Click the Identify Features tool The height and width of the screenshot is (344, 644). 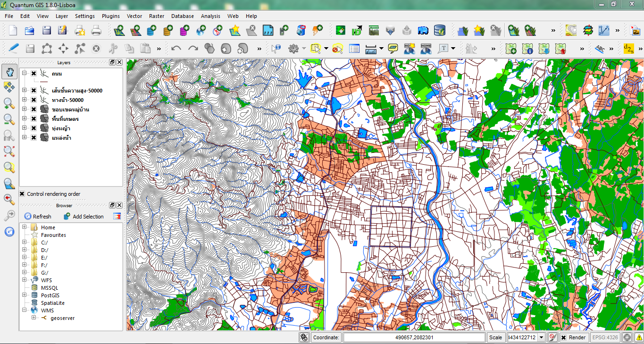coord(276,49)
